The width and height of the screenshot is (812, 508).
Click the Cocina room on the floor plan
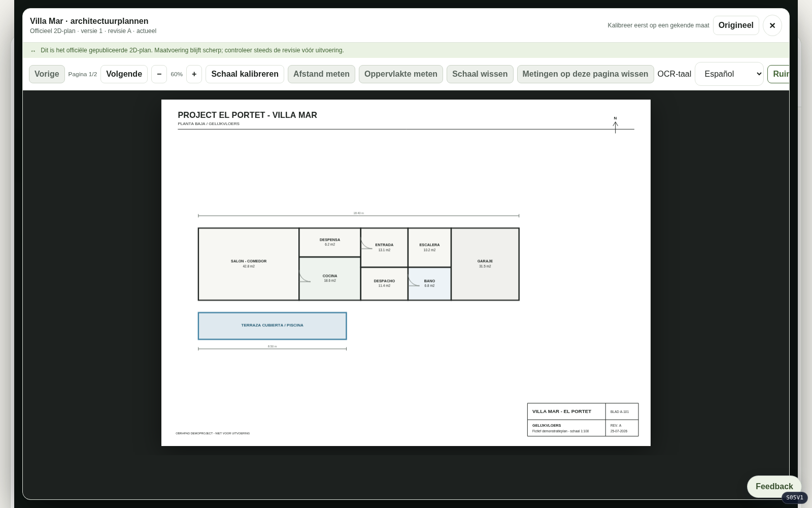(330, 278)
